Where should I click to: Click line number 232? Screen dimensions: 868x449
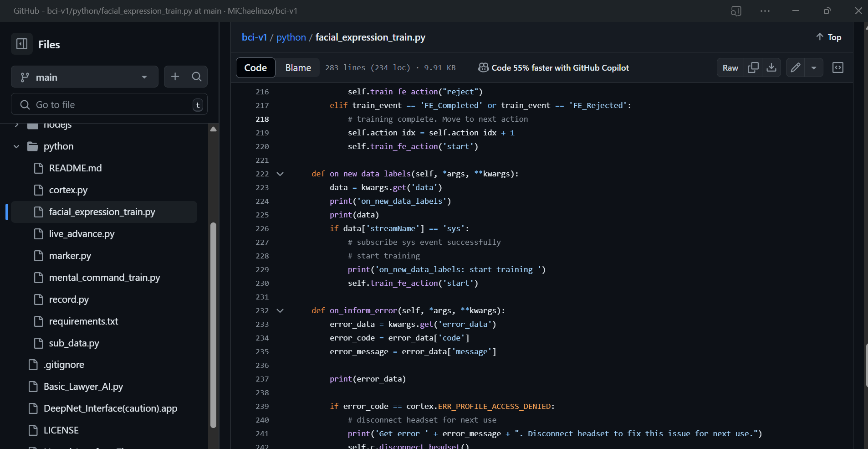coord(262,310)
